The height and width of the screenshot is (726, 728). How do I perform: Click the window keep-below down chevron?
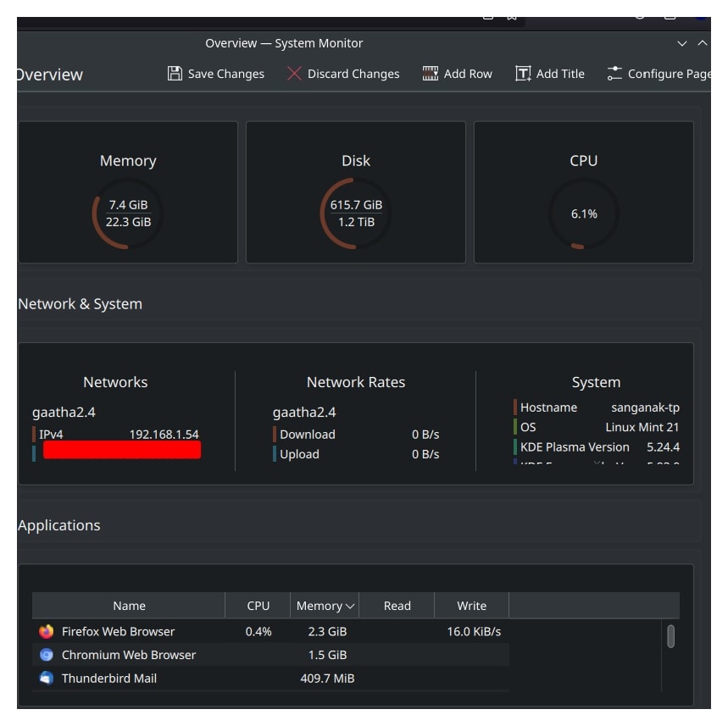point(681,44)
